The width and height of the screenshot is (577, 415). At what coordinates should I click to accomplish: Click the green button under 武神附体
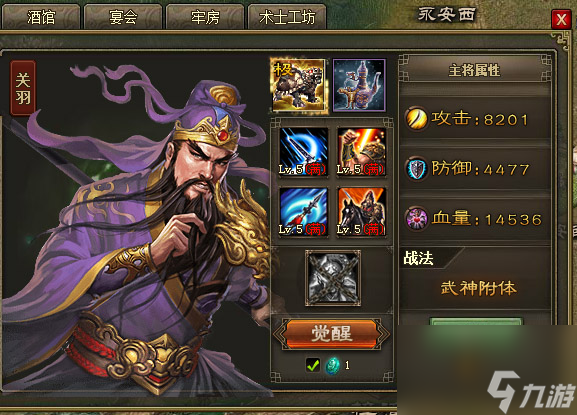pos(475,321)
